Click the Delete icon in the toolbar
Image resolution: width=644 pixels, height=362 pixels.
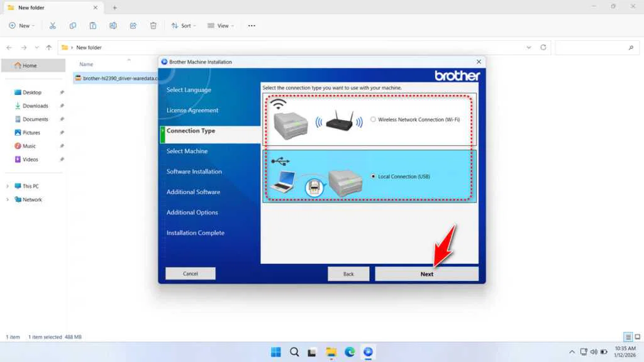coord(153,25)
